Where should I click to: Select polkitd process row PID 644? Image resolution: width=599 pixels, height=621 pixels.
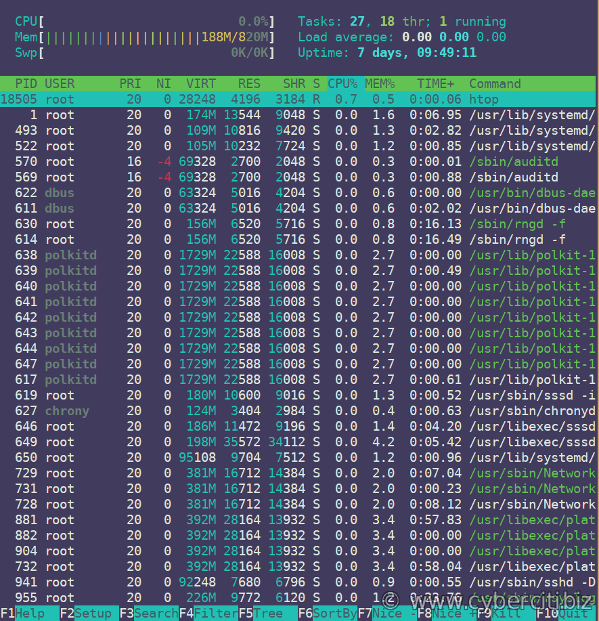click(x=298, y=349)
